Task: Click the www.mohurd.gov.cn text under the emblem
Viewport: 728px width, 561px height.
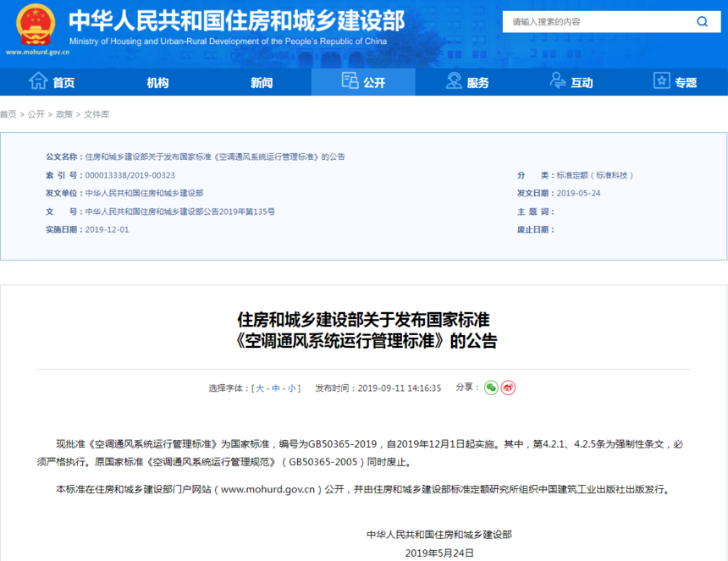Action: (37, 52)
